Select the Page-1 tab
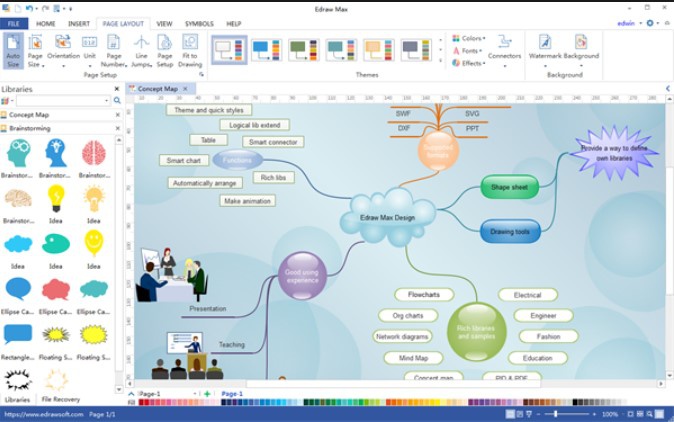674x422 pixels. pyautogui.click(x=232, y=394)
